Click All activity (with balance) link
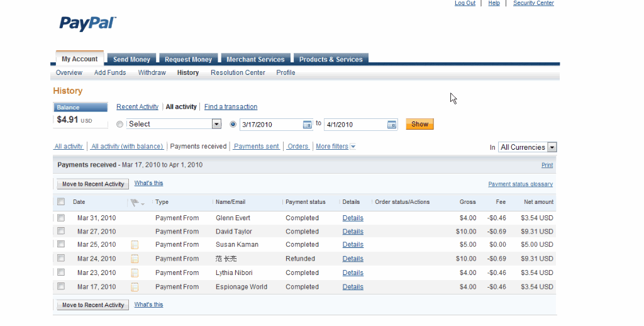644x326 pixels. [127, 147]
